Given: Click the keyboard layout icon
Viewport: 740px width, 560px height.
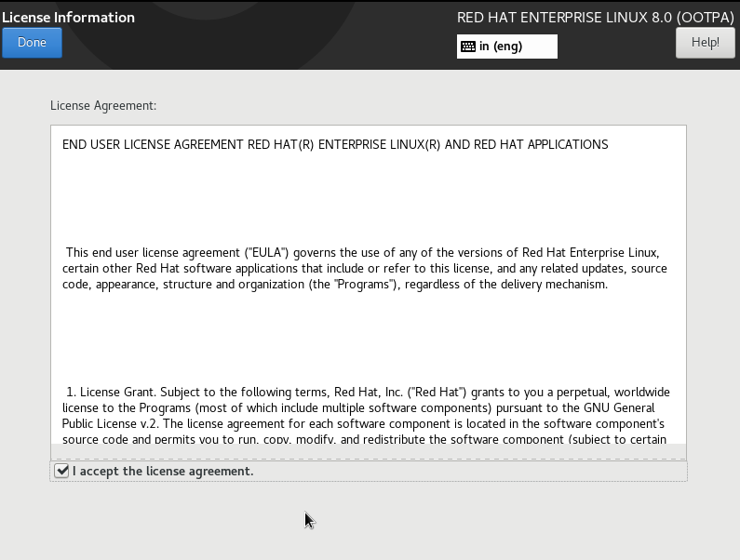Looking at the screenshot, I should click(467, 47).
